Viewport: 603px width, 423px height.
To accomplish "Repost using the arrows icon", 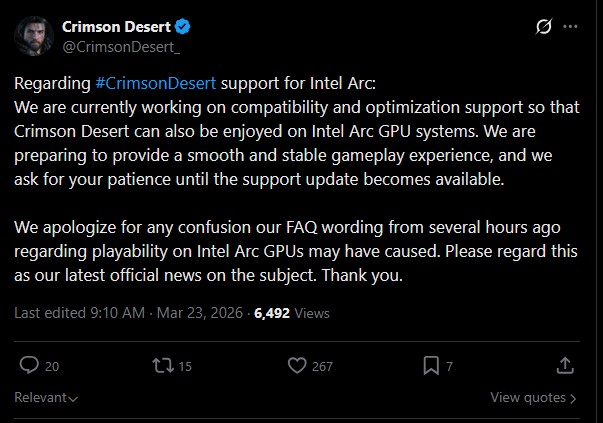I will point(159,366).
